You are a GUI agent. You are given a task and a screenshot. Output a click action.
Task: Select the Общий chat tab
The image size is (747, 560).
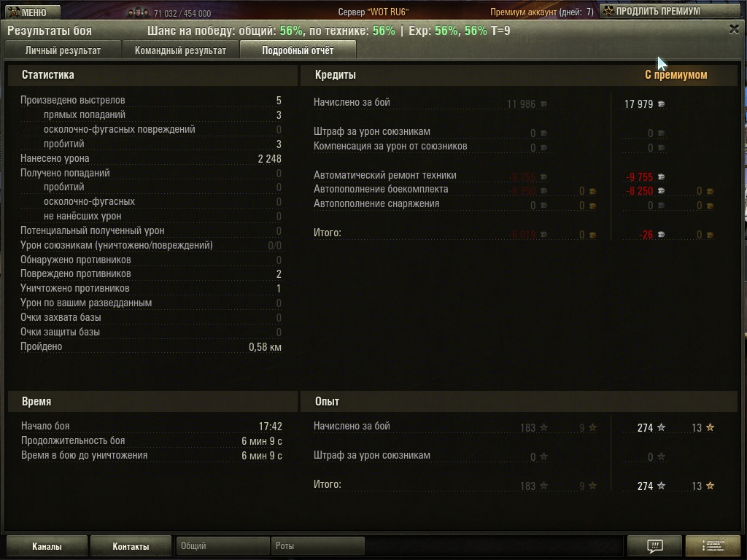tap(222, 545)
